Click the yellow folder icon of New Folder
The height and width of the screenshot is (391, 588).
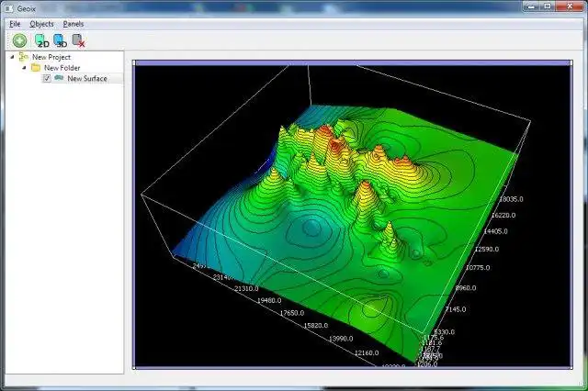(x=36, y=68)
